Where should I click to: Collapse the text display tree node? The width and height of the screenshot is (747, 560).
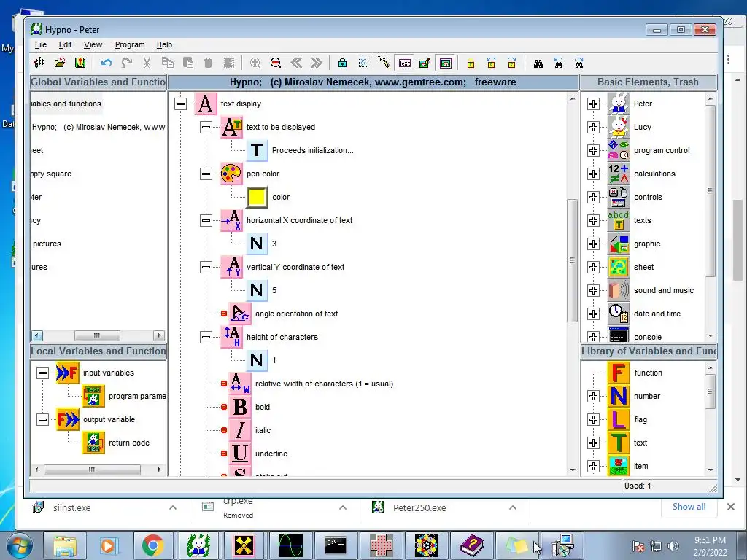[x=180, y=104]
